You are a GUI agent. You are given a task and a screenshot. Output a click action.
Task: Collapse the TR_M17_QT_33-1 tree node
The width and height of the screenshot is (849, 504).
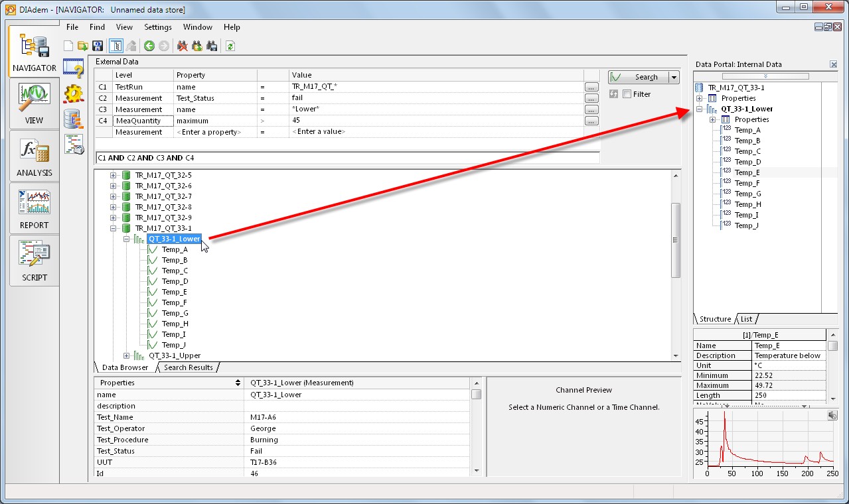click(x=113, y=228)
